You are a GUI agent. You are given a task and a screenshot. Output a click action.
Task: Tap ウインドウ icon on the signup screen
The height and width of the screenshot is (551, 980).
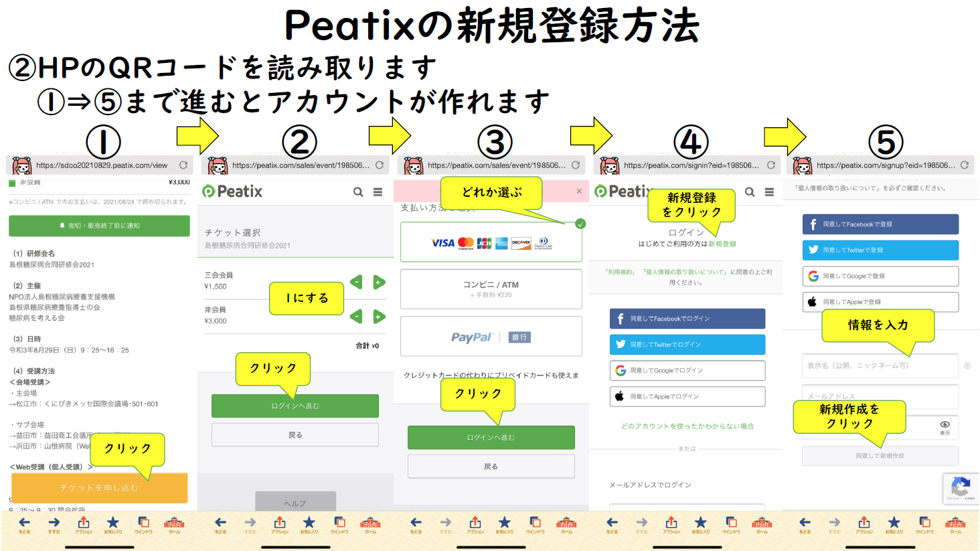point(924,525)
